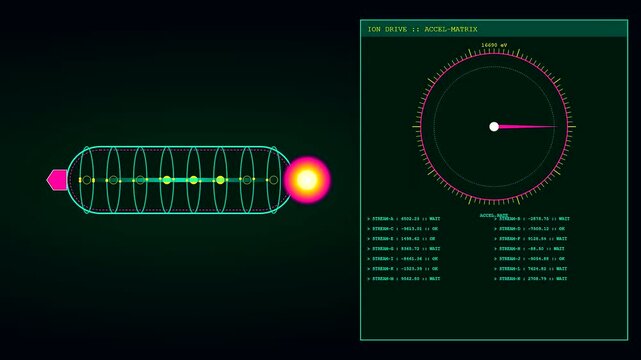This screenshot has height=360, width=641.
Task: Click the lit yellow node closest to the plasma orb
Action: [220, 180]
